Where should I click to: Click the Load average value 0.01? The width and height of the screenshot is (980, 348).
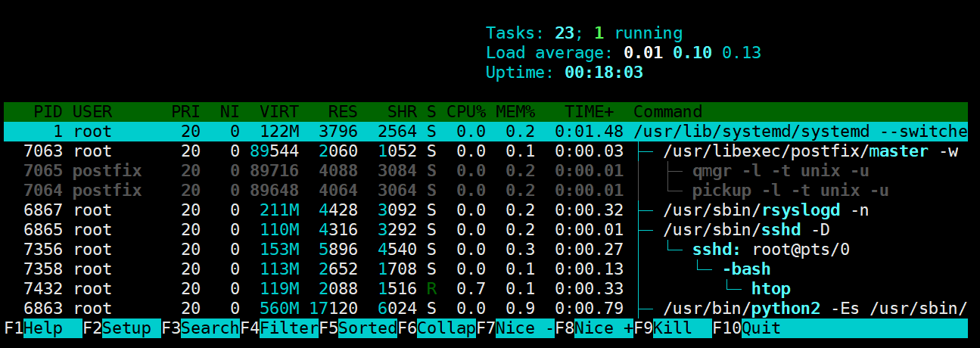(643, 53)
